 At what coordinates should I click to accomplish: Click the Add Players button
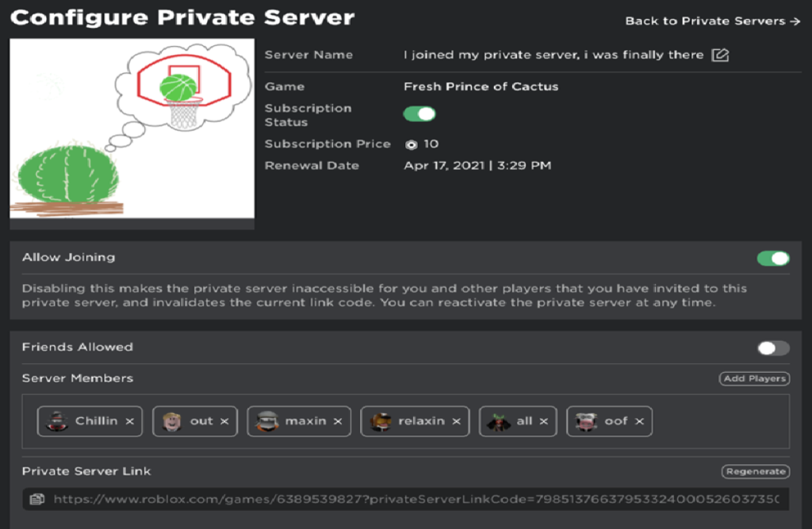[755, 379]
